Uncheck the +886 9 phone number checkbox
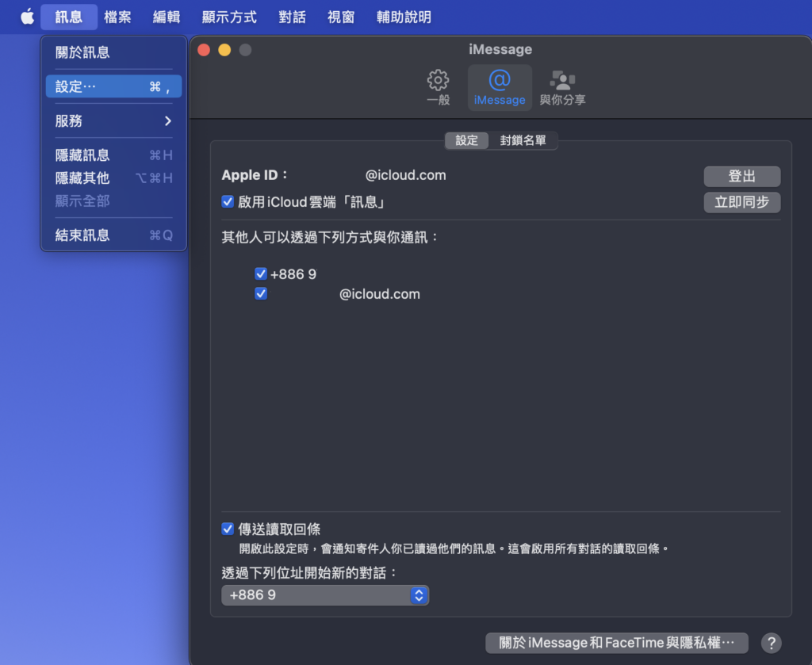The image size is (812, 665). click(261, 274)
